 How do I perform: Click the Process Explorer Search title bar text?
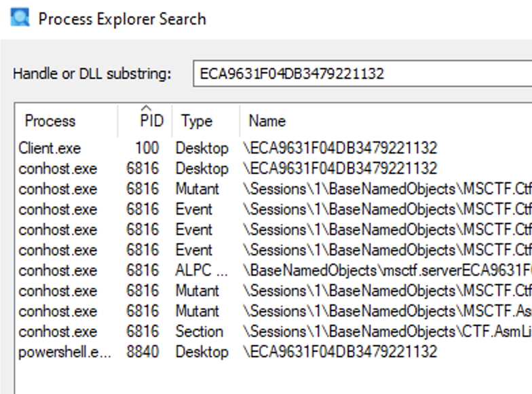coord(122,18)
